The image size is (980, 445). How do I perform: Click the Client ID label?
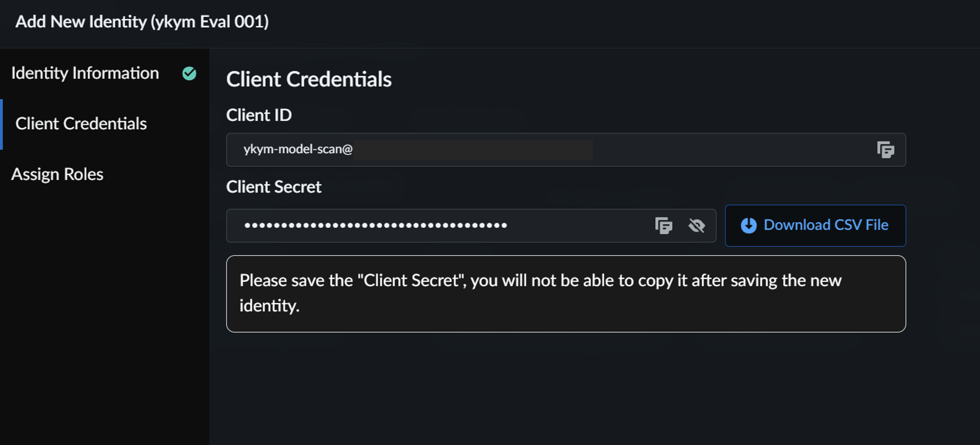[x=259, y=115]
